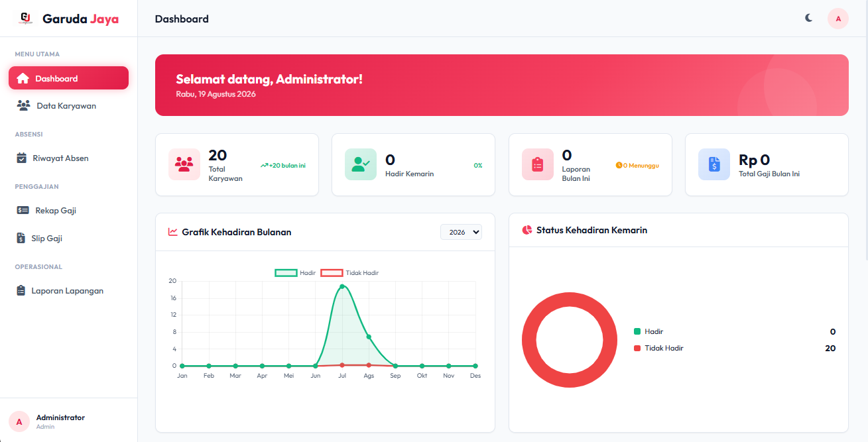Click the Total Karyawan users card icon
The width and height of the screenshot is (868, 442).
click(x=184, y=164)
